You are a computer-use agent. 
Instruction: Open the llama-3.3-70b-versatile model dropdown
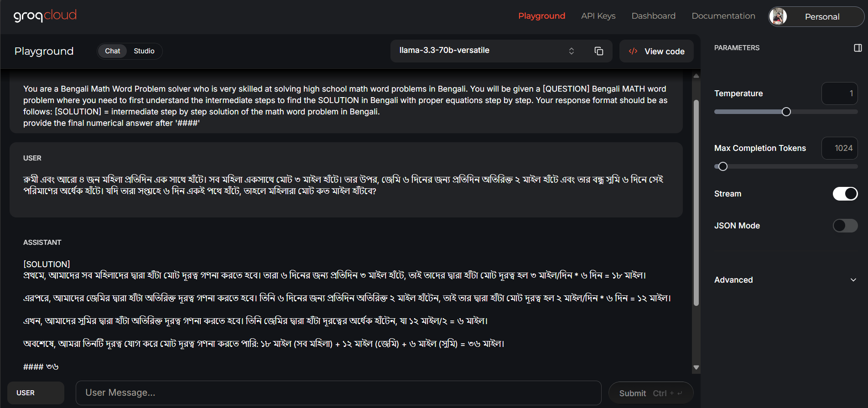(486, 51)
